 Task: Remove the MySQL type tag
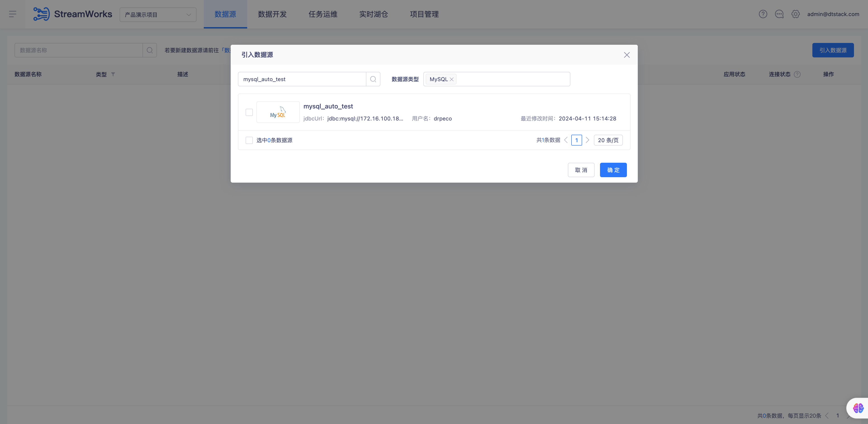point(451,79)
